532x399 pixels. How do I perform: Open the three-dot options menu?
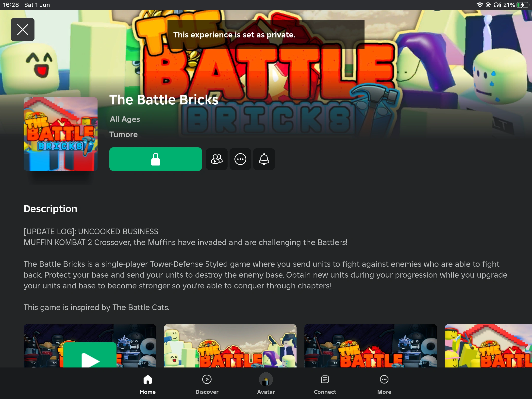[240, 159]
